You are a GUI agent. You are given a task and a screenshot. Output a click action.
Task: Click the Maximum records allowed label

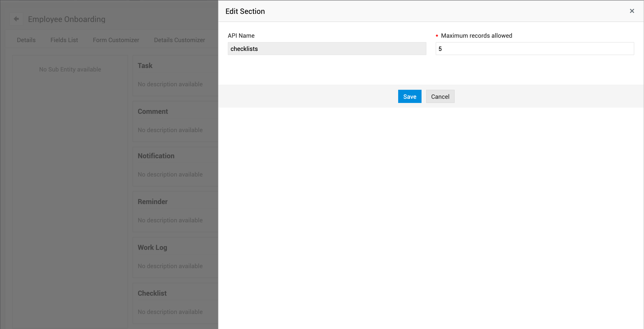click(476, 36)
